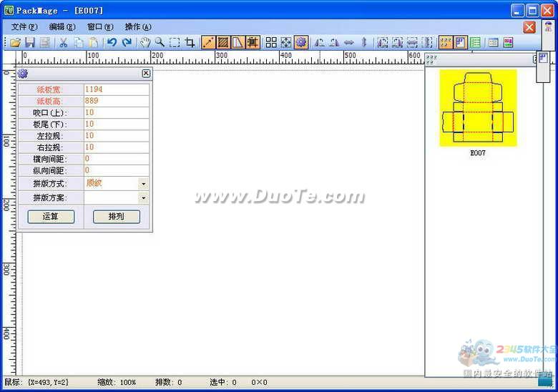This screenshot has width=558, height=392.
Task: Select the E007 box template thumbnail
Action: [478, 108]
